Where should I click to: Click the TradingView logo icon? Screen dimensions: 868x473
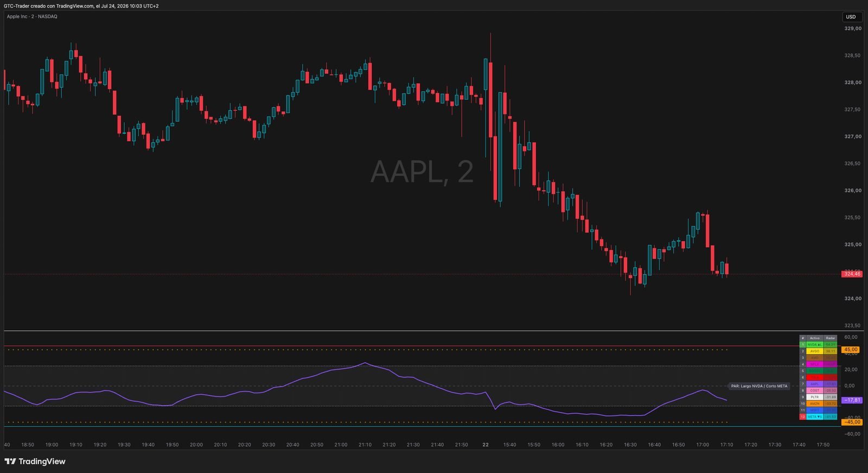(x=10, y=462)
